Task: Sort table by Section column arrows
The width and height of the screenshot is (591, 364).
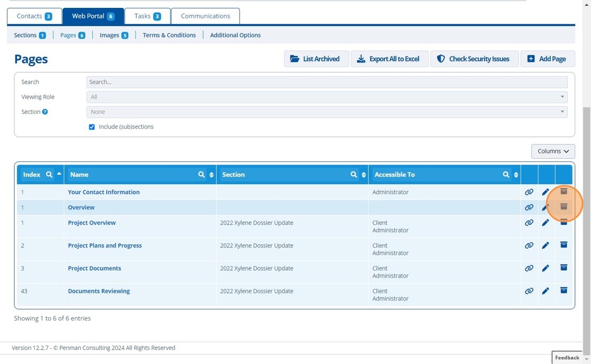Action: coord(364,175)
